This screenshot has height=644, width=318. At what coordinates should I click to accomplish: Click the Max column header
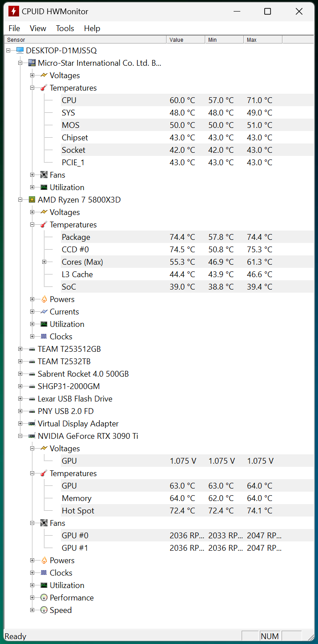coord(263,40)
